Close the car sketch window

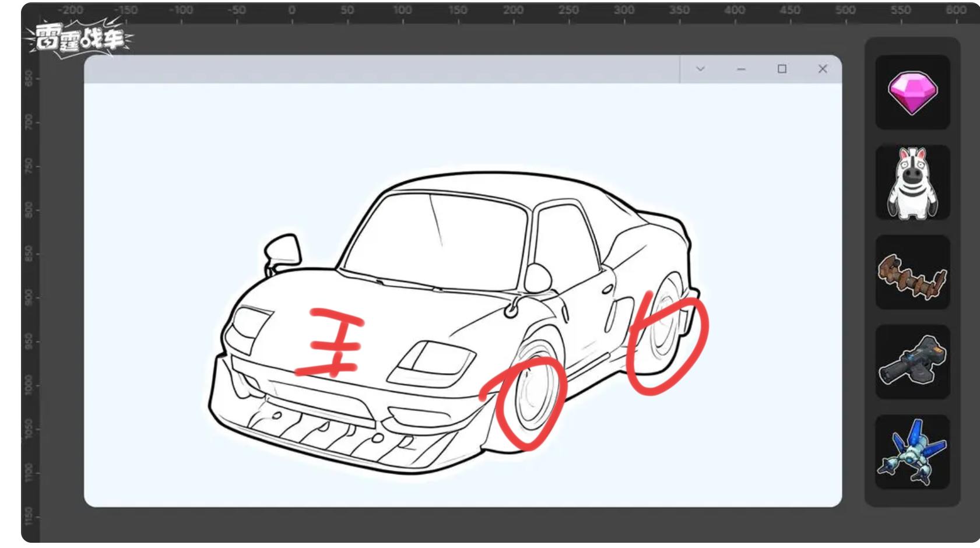[x=823, y=69]
